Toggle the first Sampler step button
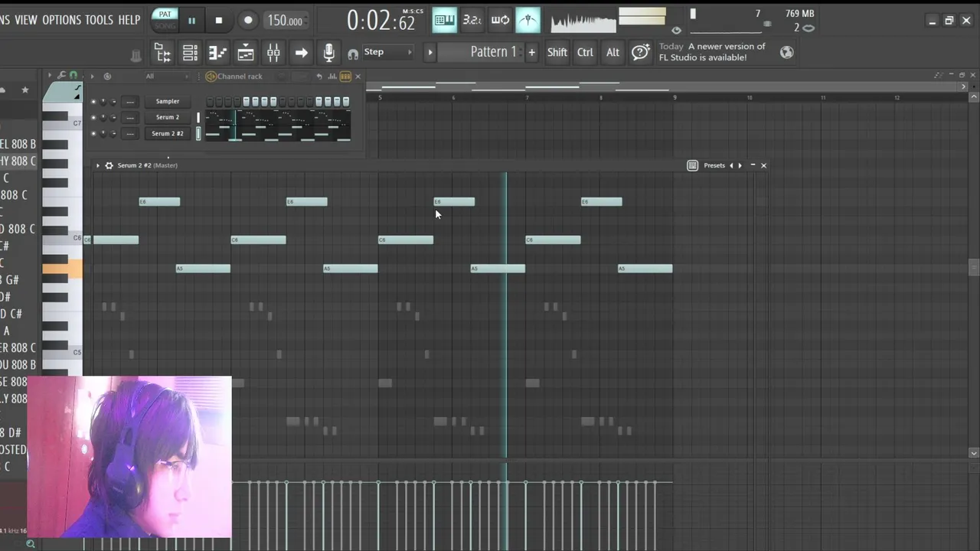This screenshot has height=551, width=980. tap(209, 102)
